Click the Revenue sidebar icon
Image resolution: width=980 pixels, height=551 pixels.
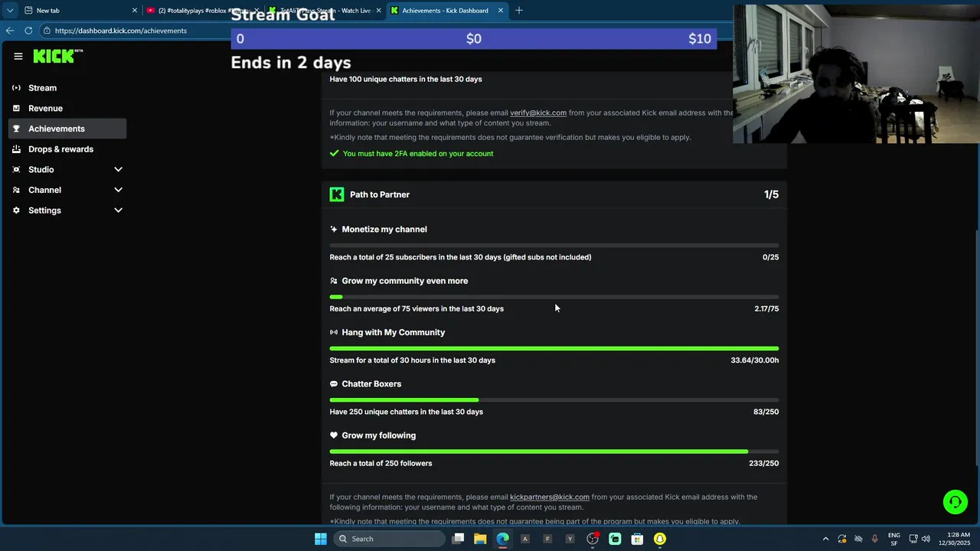16,108
